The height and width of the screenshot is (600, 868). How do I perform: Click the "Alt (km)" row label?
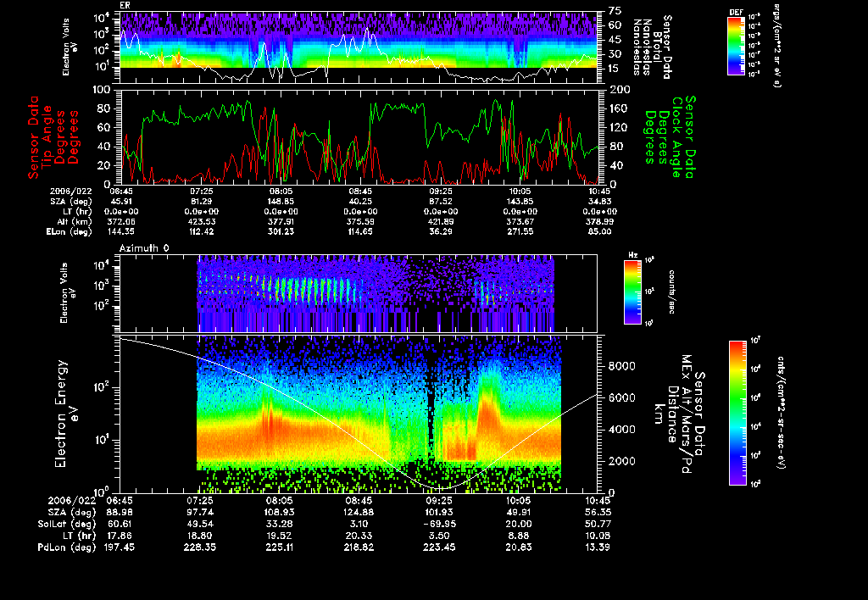pos(75,221)
